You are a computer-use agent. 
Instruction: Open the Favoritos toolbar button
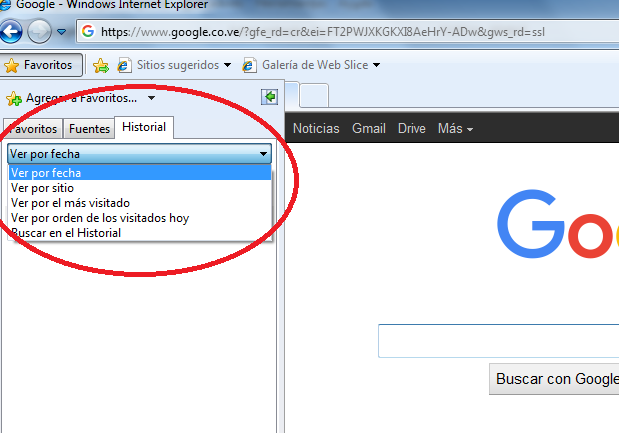pos(41,65)
